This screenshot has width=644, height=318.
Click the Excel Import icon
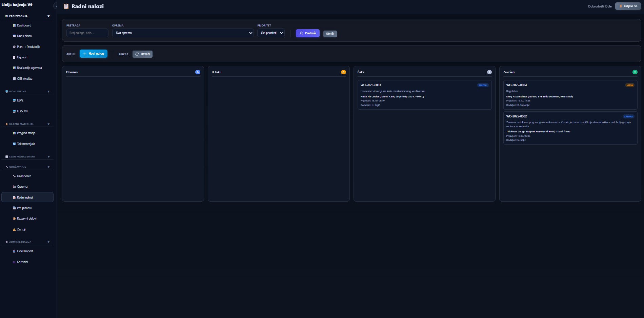(14, 251)
